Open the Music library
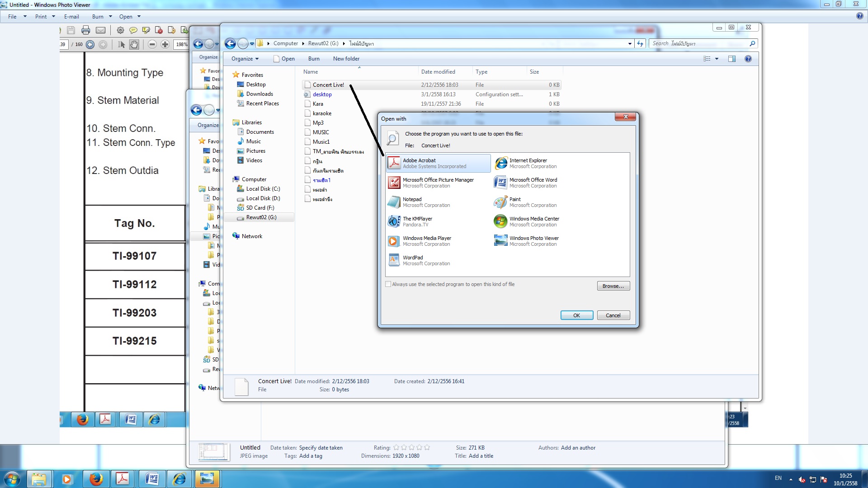This screenshot has height=488, width=868. click(253, 141)
